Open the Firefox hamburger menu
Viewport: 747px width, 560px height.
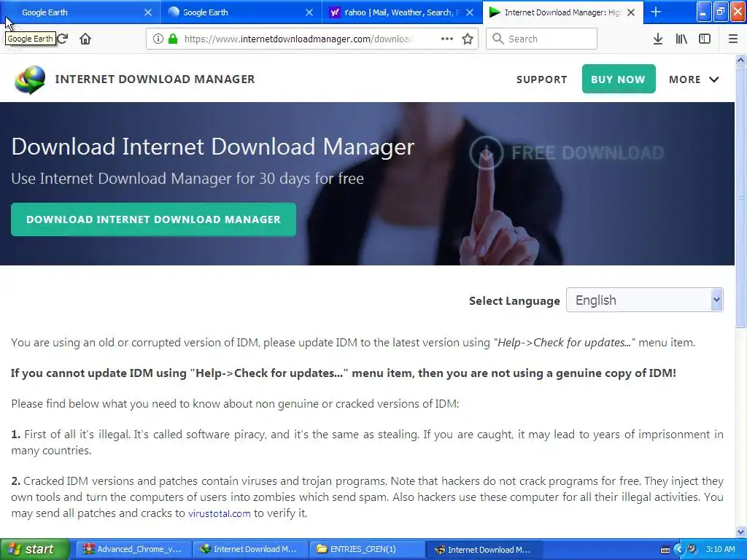coord(733,39)
